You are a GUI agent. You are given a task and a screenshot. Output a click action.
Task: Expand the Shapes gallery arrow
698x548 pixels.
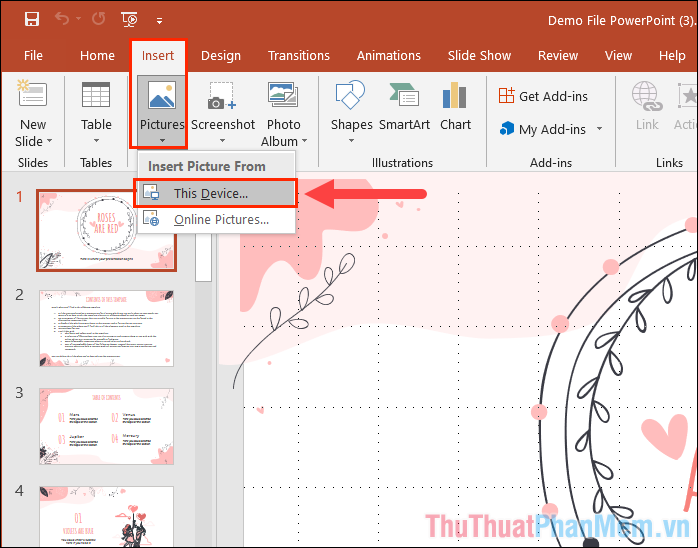[351, 141]
